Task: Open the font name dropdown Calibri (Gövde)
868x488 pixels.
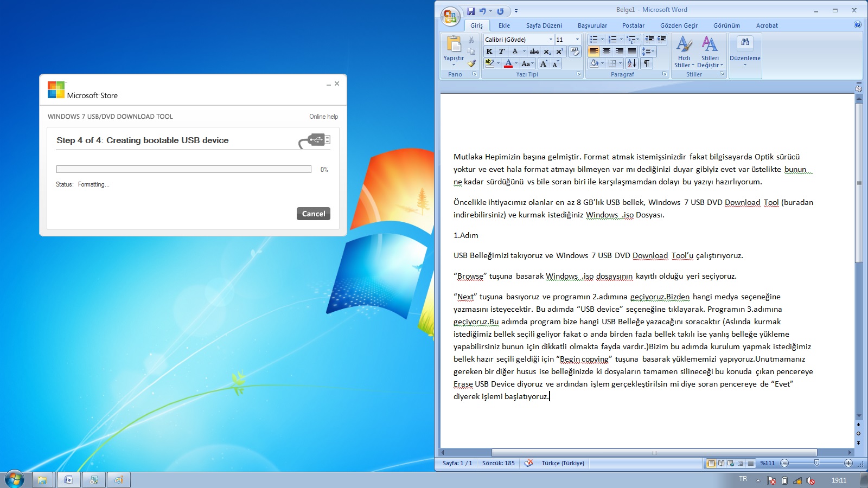Action: 551,40
